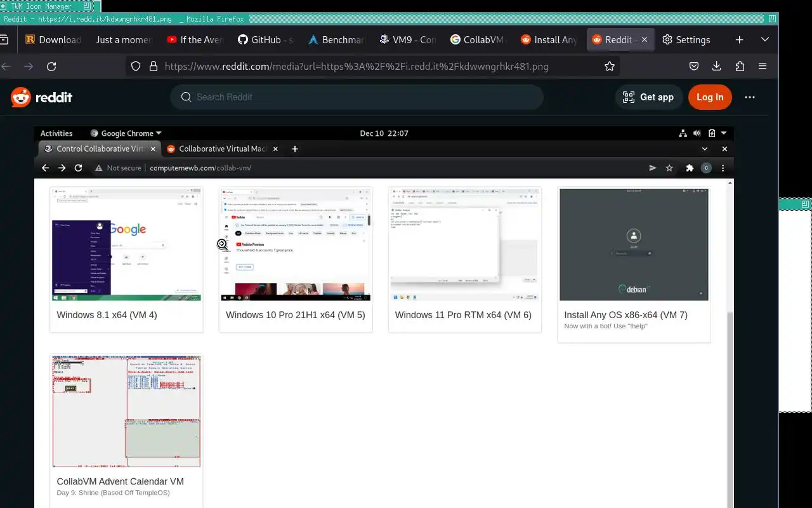Switch to the 'Install Any' tab
The image size is (812, 508).
tap(549, 39)
